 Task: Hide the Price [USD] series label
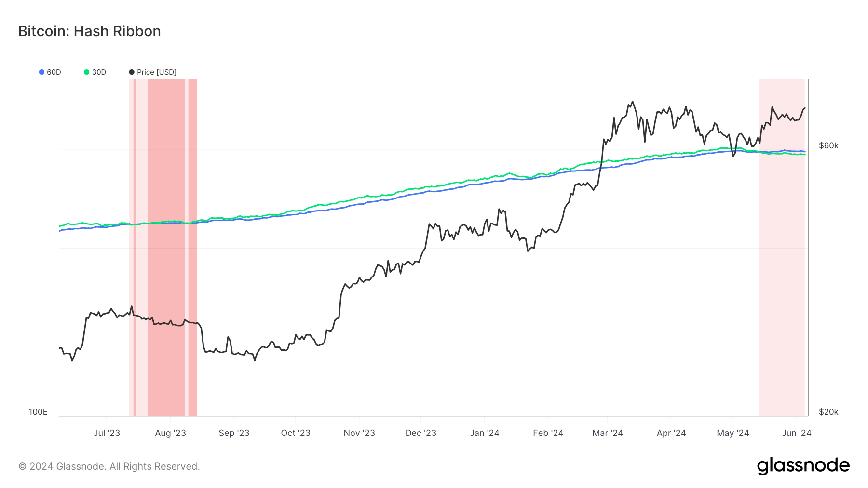(157, 72)
